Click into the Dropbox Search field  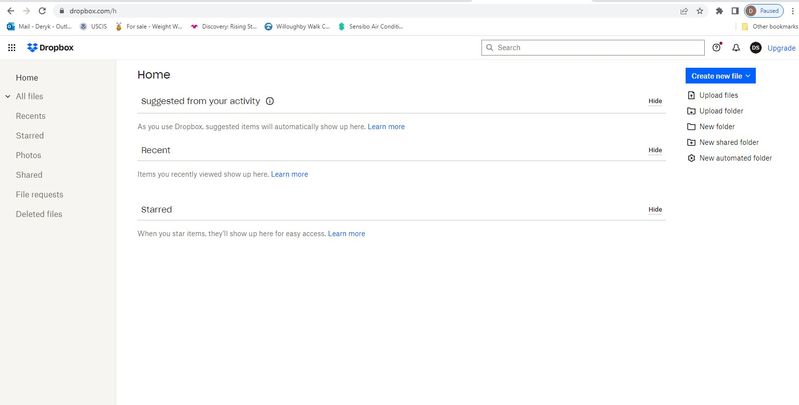coord(598,47)
